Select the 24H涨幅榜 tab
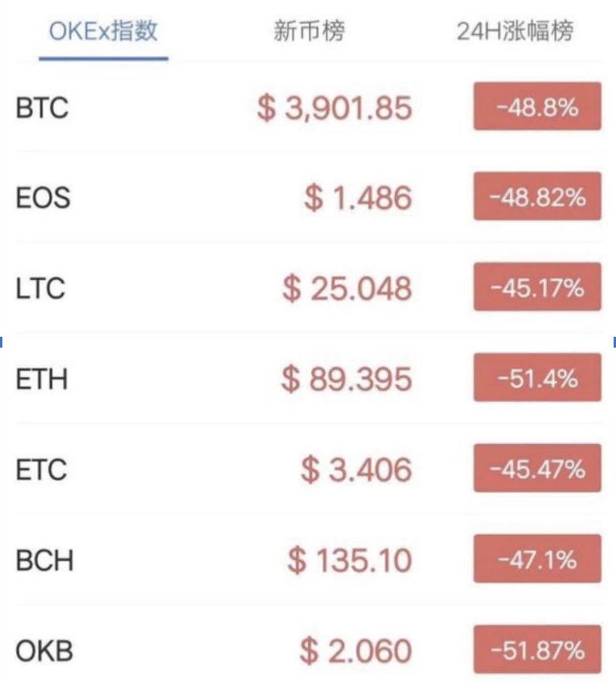The image size is (616, 686). coord(514,32)
